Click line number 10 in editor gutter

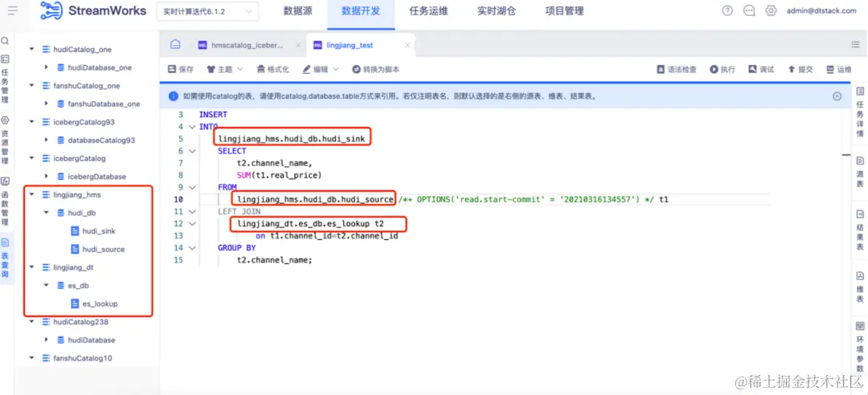coord(178,199)
